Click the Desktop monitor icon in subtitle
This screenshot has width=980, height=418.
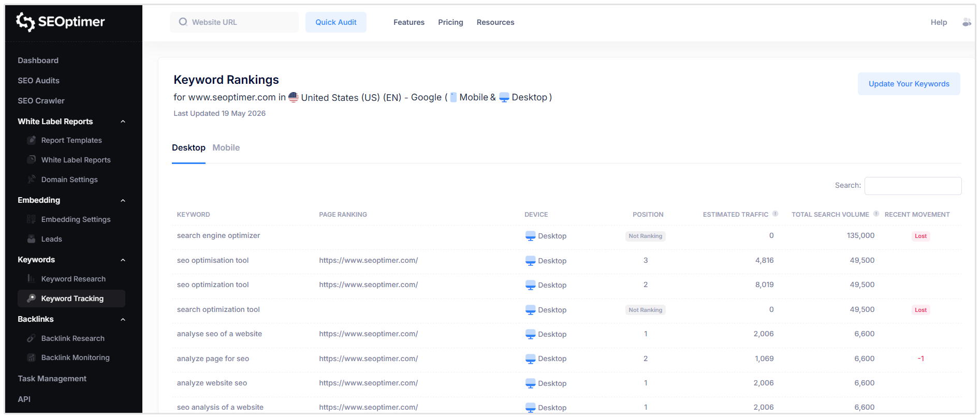point(504,98)
